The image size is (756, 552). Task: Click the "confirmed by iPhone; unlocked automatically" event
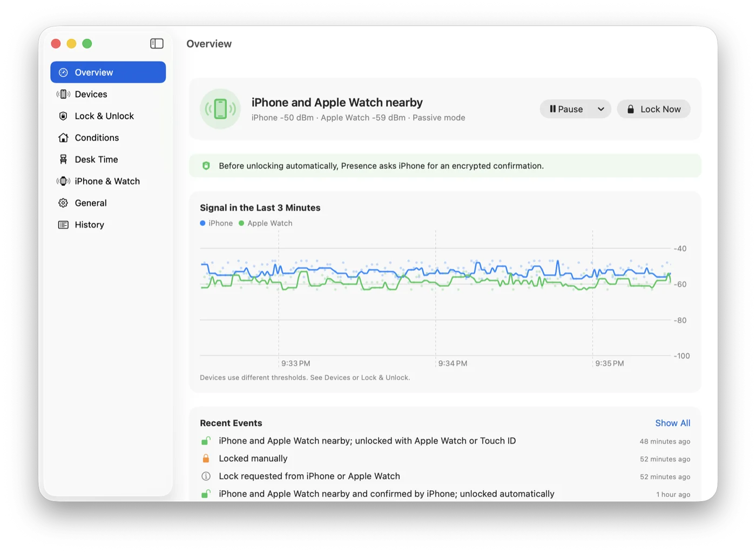445,494
